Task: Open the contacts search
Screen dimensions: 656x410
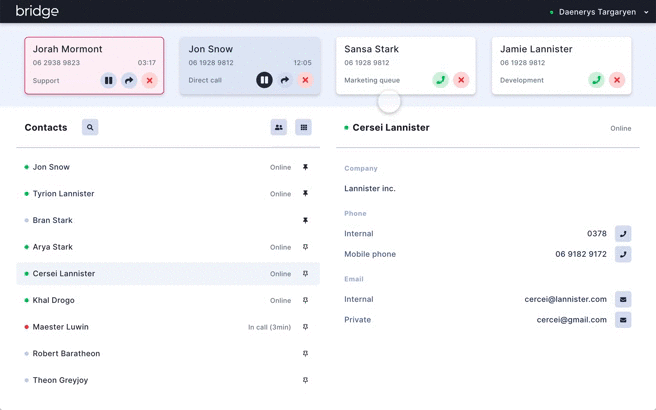Action: 90,127
